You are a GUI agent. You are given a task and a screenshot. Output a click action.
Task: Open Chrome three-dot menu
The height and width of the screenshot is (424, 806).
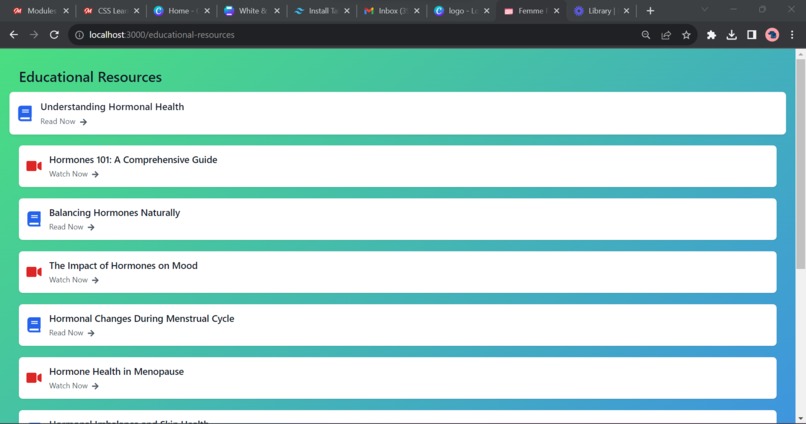[x=792, y=35]
